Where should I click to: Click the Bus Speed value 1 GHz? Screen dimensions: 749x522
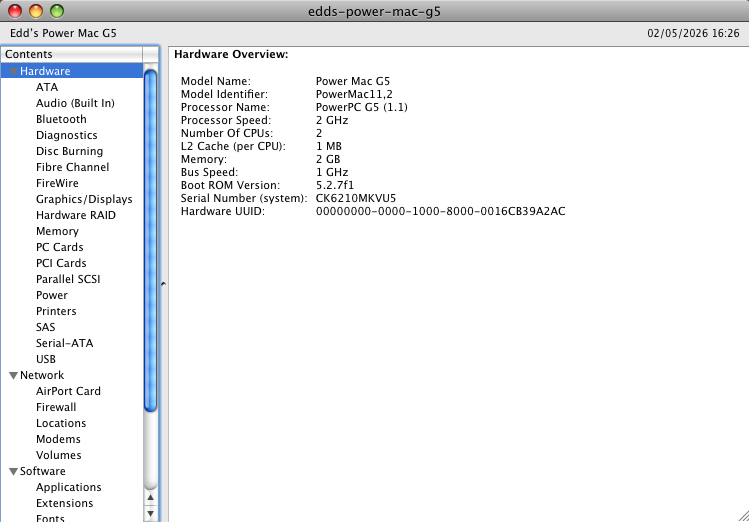tap(332, 172)
